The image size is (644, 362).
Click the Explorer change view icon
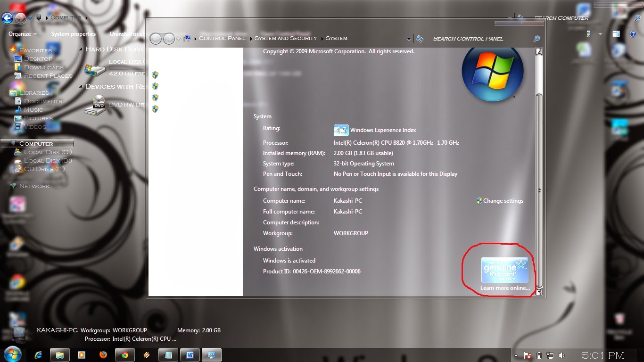pyautogui.click(x=589, y=34)
